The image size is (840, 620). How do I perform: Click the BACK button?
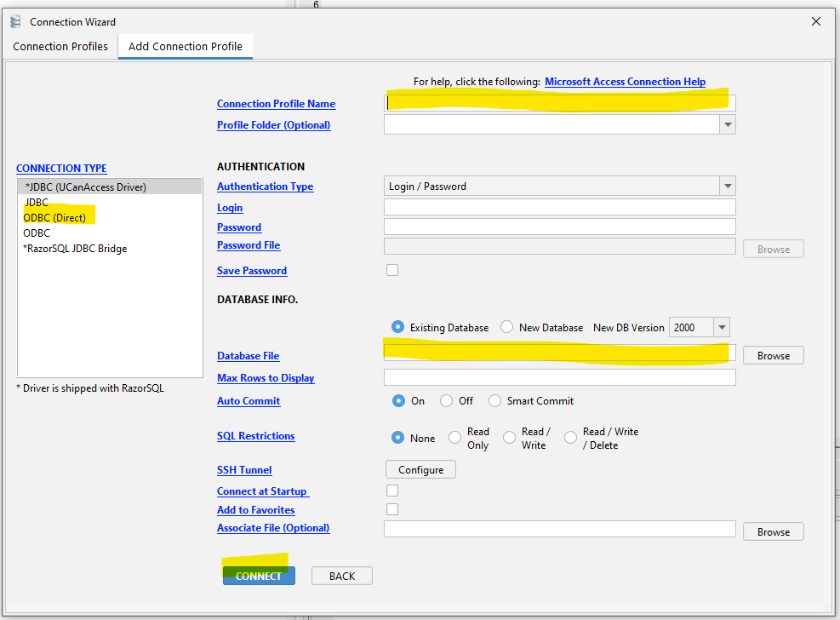[x=342, y=576]
